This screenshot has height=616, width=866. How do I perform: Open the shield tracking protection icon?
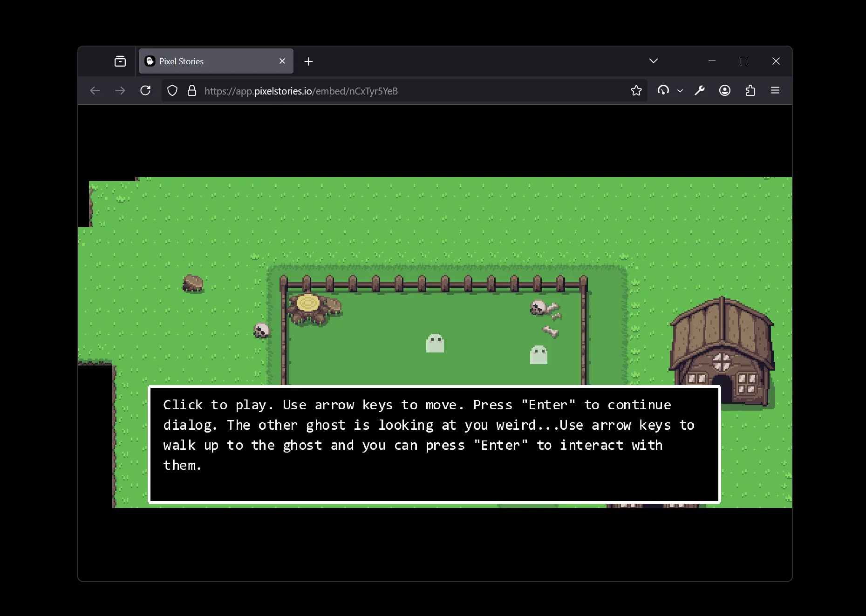(172, 90)
